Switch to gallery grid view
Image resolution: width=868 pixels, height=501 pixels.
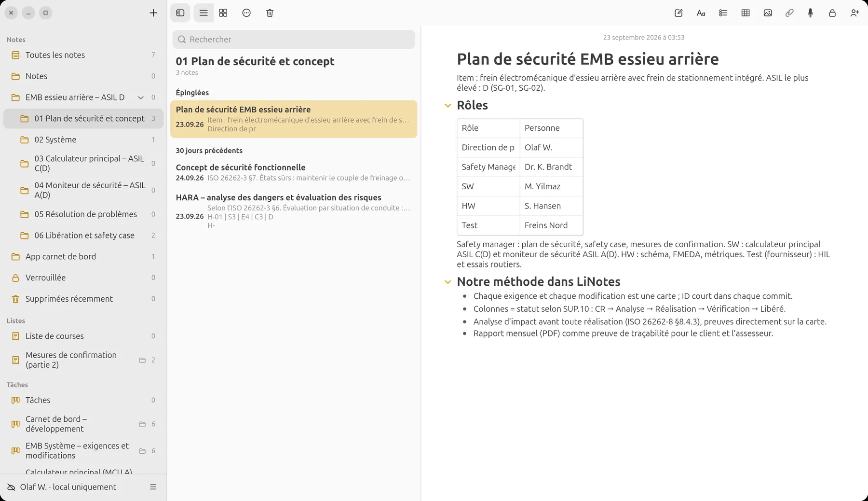tap(223, 13)
